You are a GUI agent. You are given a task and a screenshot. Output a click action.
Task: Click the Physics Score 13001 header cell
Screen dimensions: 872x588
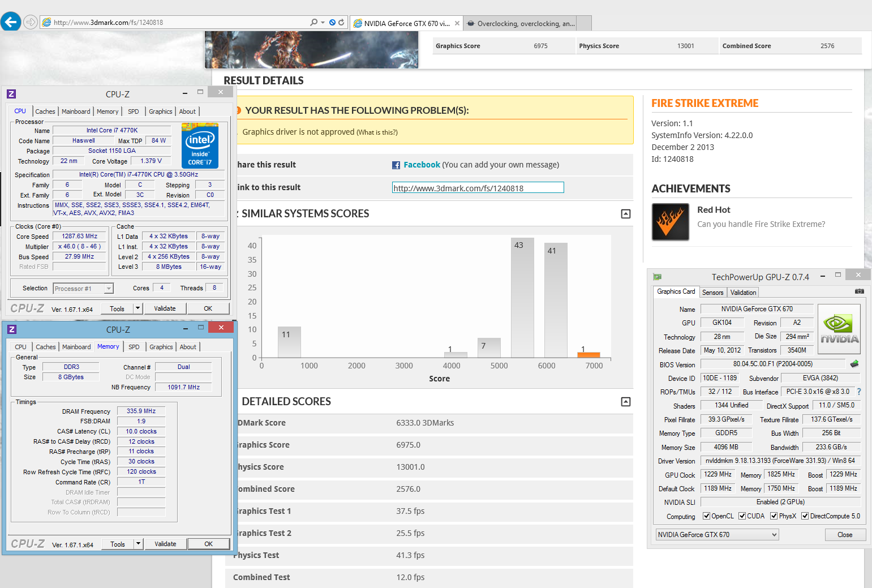647,46
